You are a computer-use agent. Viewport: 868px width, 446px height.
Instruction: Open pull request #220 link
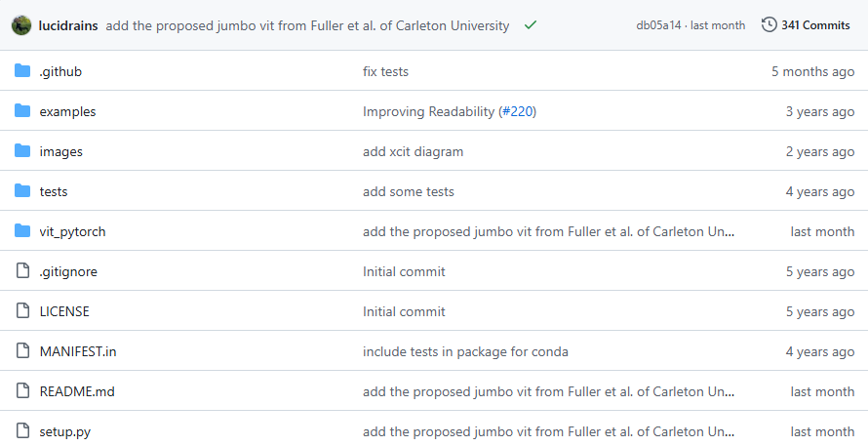[517, 111]
